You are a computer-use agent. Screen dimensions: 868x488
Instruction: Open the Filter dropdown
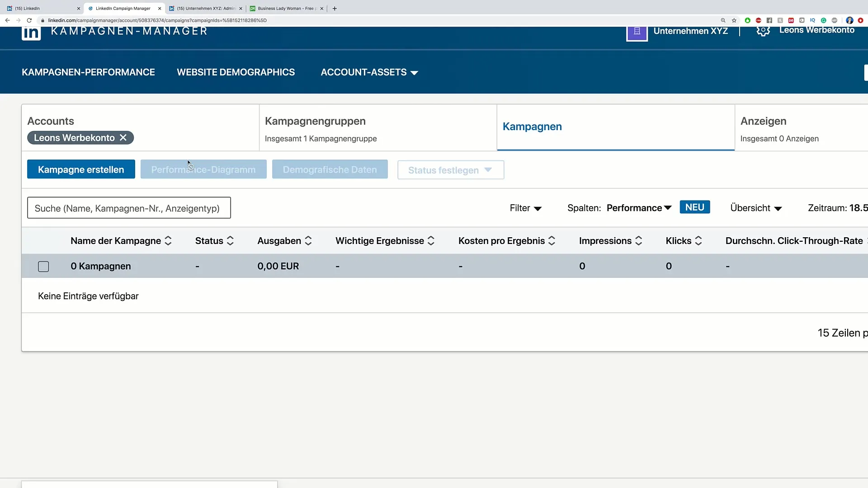pyautogui.click(x=525, y=208)
